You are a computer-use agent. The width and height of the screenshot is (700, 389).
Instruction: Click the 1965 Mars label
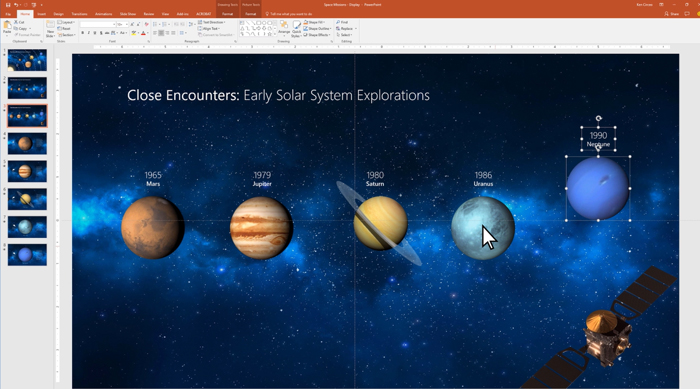click(x=153, y=179)
